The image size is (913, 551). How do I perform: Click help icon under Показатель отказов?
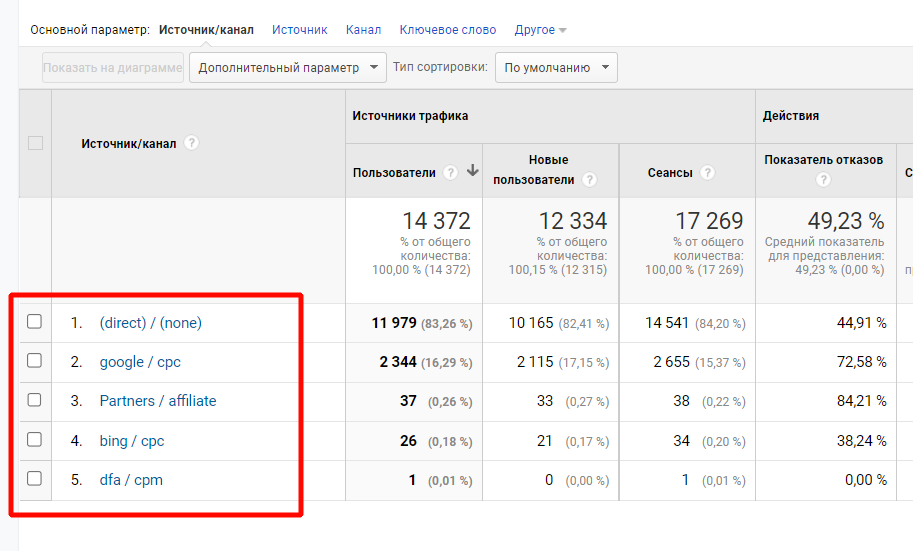point(823,180)
